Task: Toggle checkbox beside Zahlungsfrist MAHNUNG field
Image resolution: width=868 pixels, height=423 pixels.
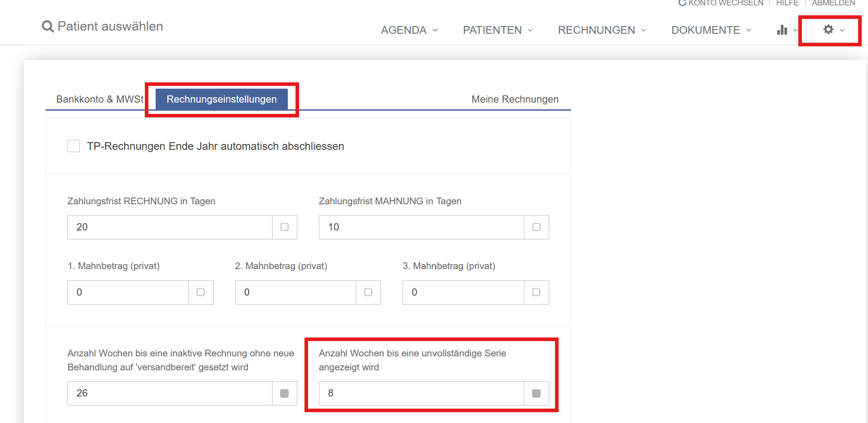Action: 537,227
